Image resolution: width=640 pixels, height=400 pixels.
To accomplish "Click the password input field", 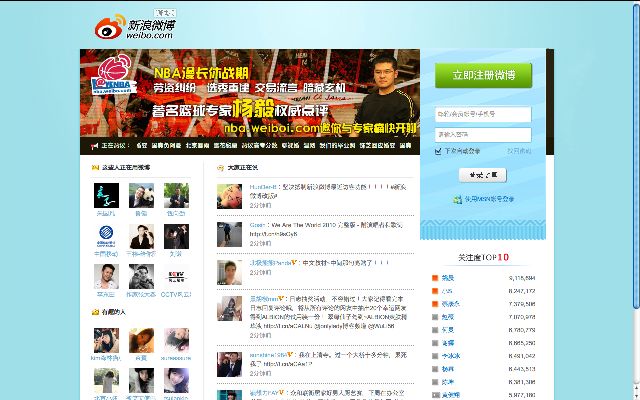I will pyautogui.click(x=483, y=133).
